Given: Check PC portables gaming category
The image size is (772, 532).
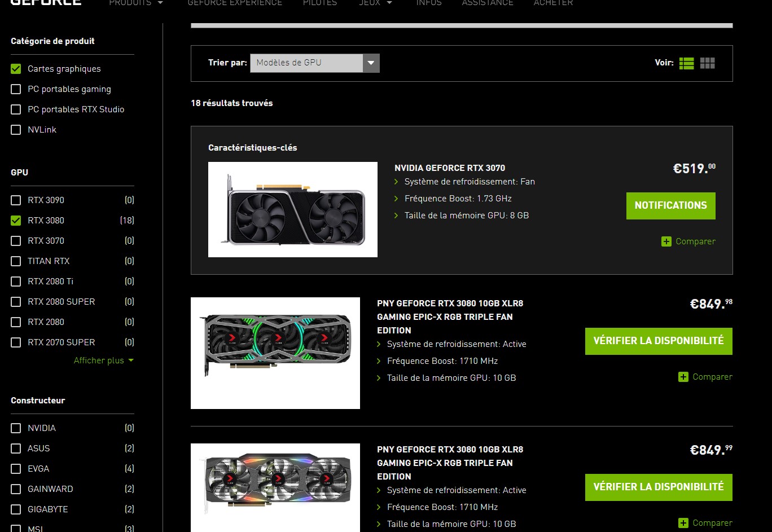Looking at the screenshot, I should pos(16,89).
